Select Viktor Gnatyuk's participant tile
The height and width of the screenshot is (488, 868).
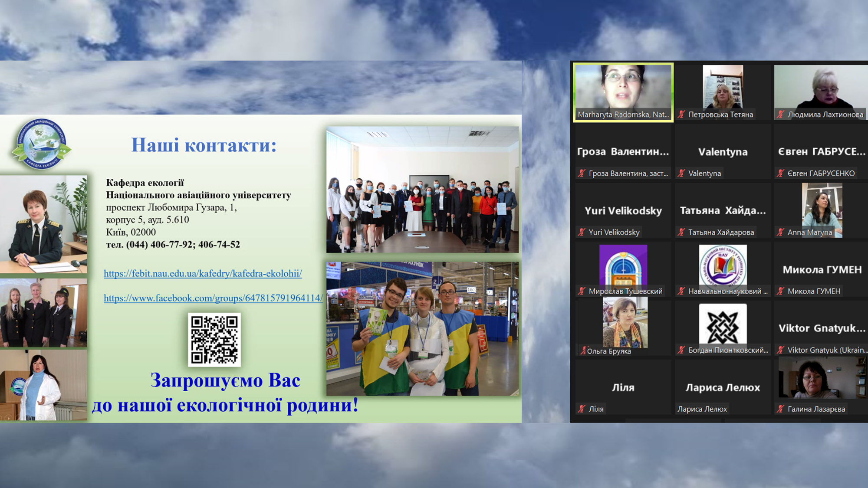[822, 328]
